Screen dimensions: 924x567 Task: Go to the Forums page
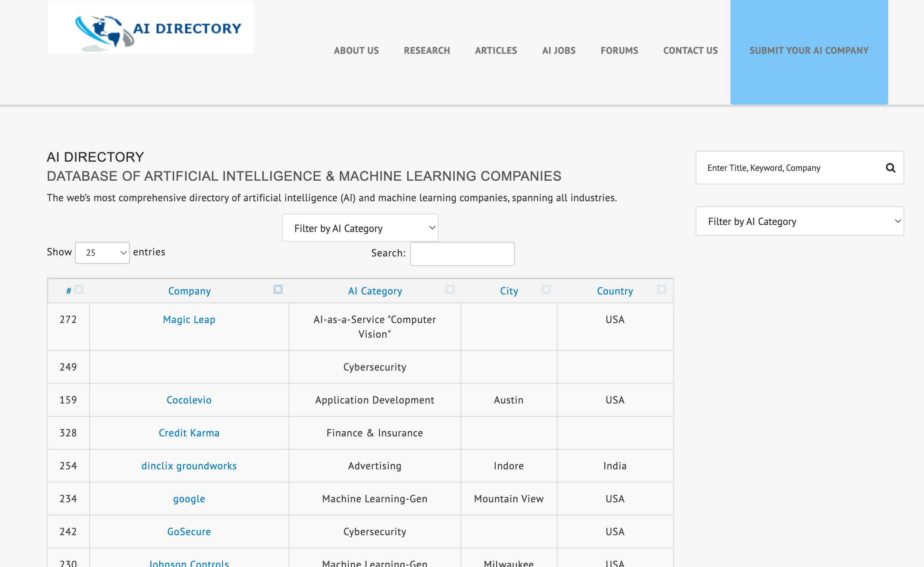[619, 50]
